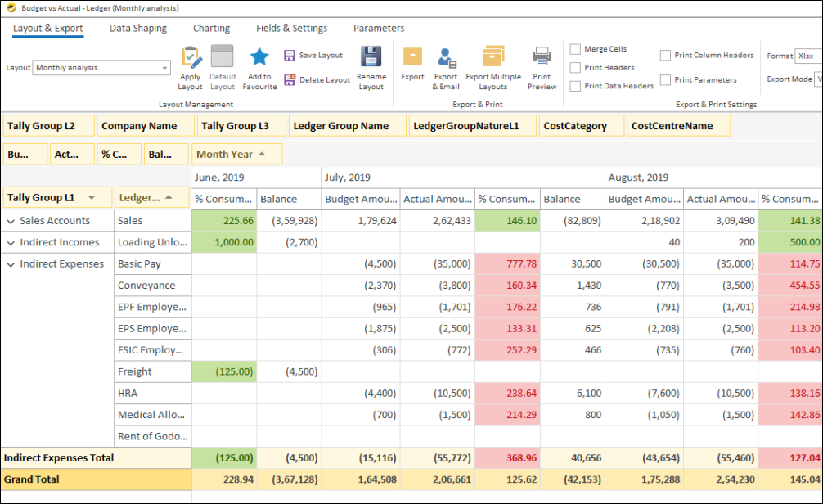Click the Save Layout icon
Screen dimensions: 823x504
(290, 56)
